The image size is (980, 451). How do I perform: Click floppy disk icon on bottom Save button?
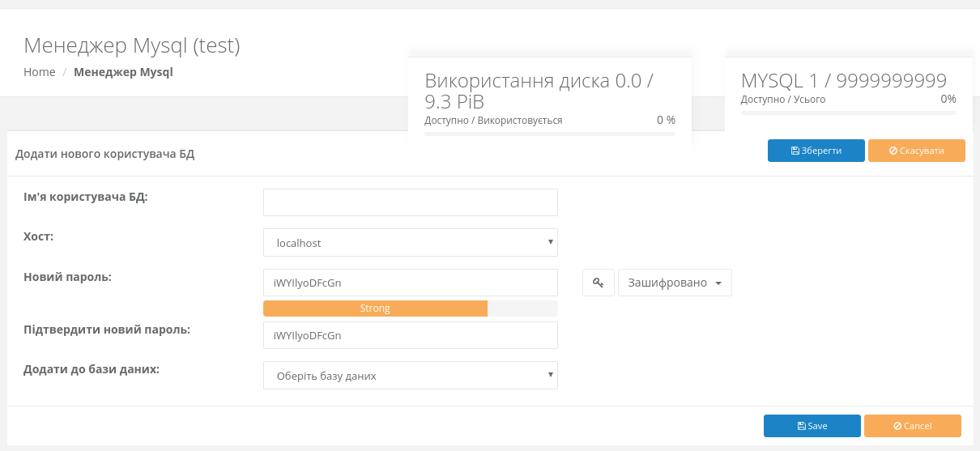click(x=801, y=426)
